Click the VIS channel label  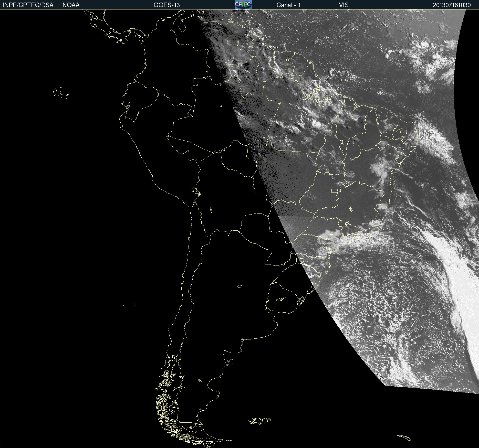pyautogui.click(x=344, y=5)
